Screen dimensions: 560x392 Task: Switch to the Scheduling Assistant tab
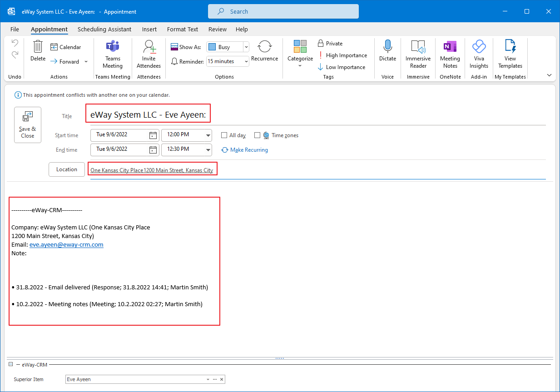104,29
